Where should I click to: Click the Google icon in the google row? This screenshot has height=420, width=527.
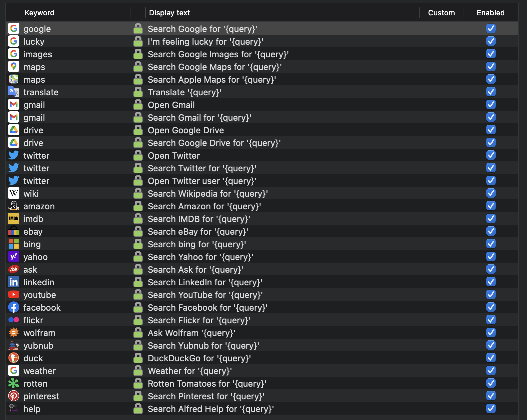click(14, 29)
